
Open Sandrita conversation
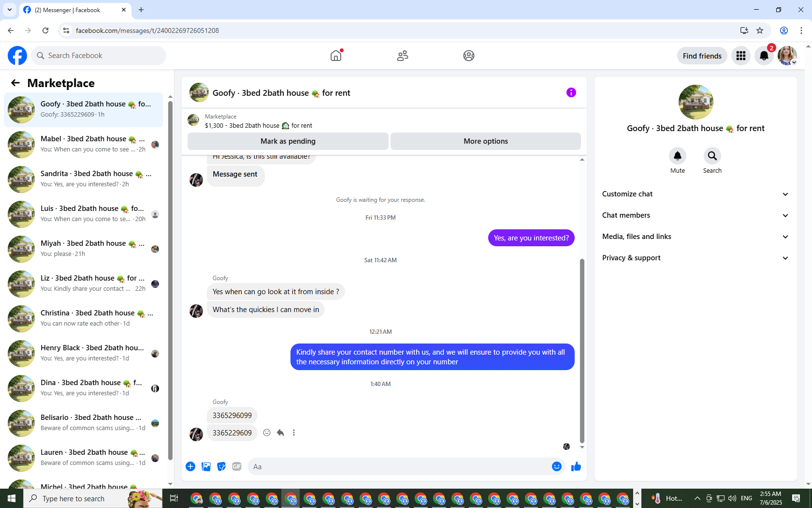point(84,179)
